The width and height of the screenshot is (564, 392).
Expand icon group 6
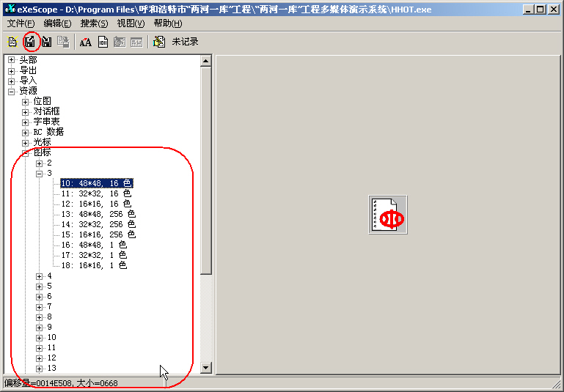click(x=39, y=297)
